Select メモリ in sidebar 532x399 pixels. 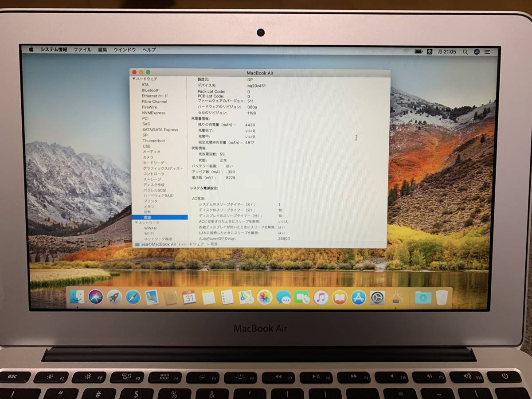(x=149, y=207)
